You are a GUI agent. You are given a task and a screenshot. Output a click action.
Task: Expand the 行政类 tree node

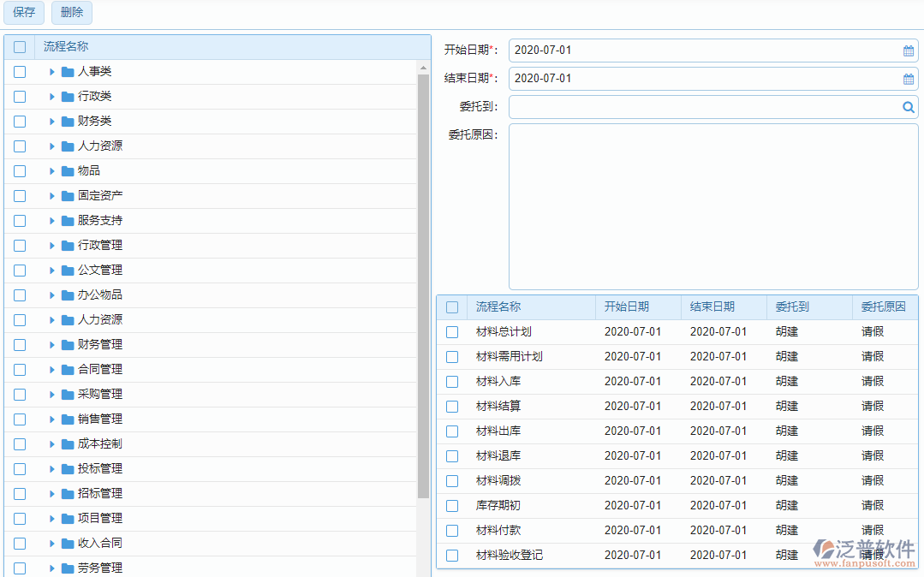(51, 97)
